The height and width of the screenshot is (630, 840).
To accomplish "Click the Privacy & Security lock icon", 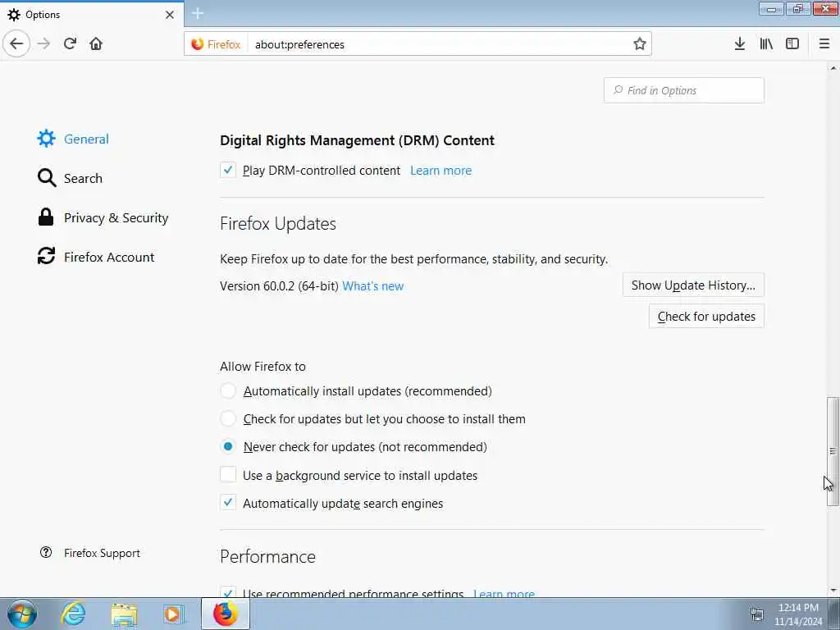I will coord(46,217).
